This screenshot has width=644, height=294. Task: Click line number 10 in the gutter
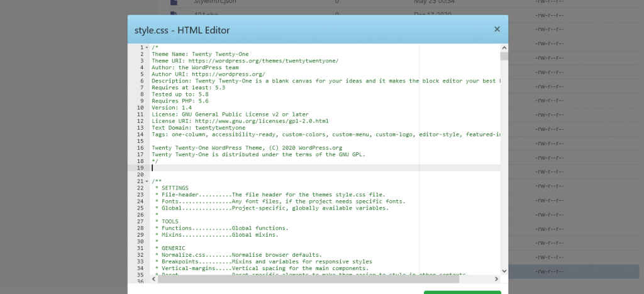tap(140, 108)
